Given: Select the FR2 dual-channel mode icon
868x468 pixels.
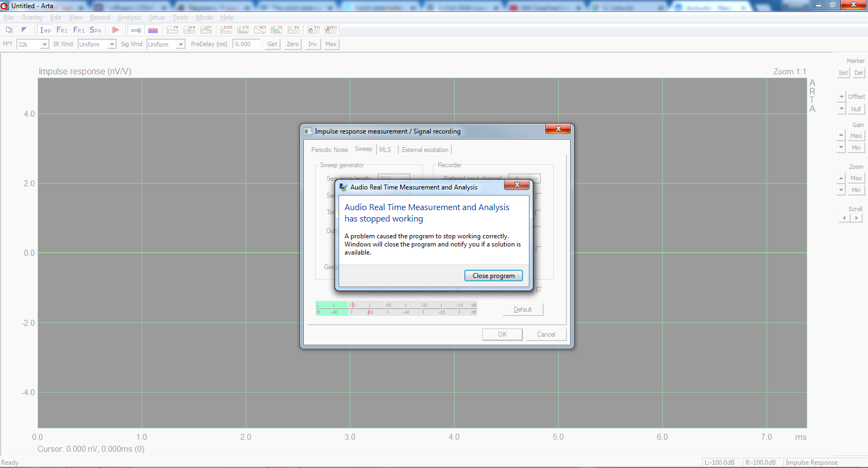Looking at the screenshot, I should point(62,30).
